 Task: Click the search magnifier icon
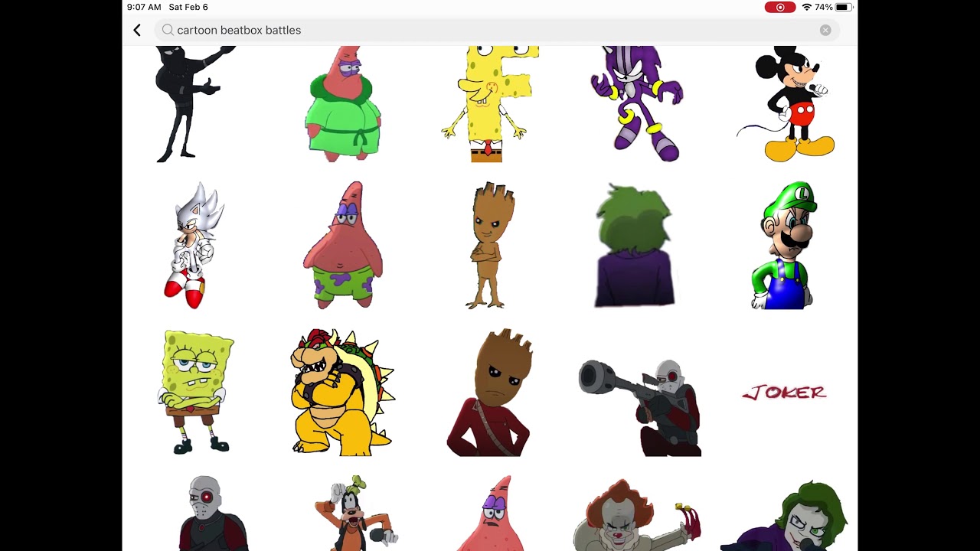(168, 30)
